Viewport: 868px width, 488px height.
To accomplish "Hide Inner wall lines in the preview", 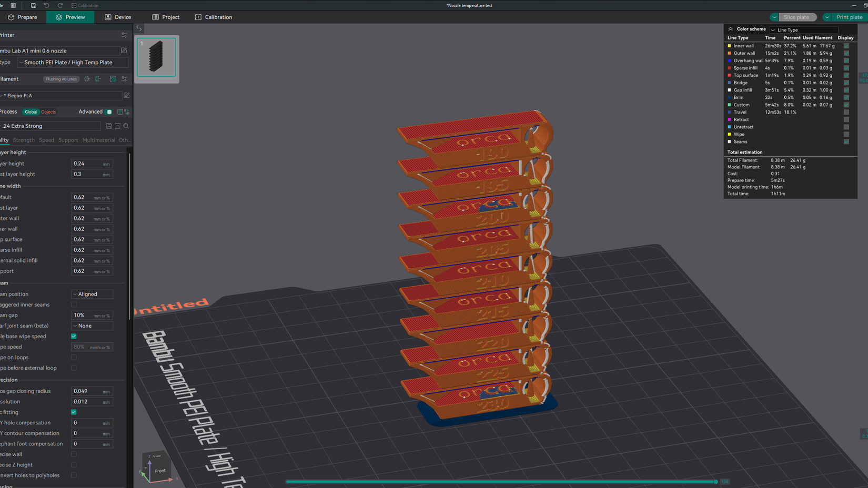I will [846, 46].
